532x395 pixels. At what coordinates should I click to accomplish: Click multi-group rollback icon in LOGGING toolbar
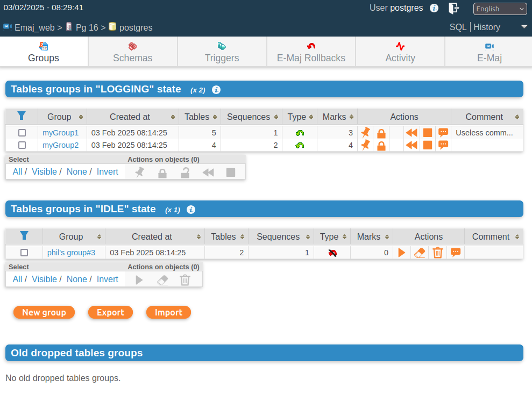(208, 173)
